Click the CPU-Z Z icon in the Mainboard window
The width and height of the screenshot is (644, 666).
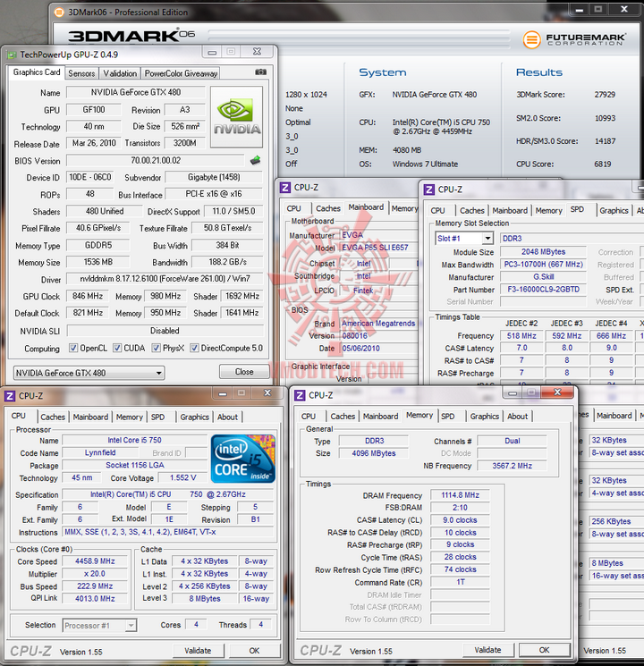coord(285,188)
